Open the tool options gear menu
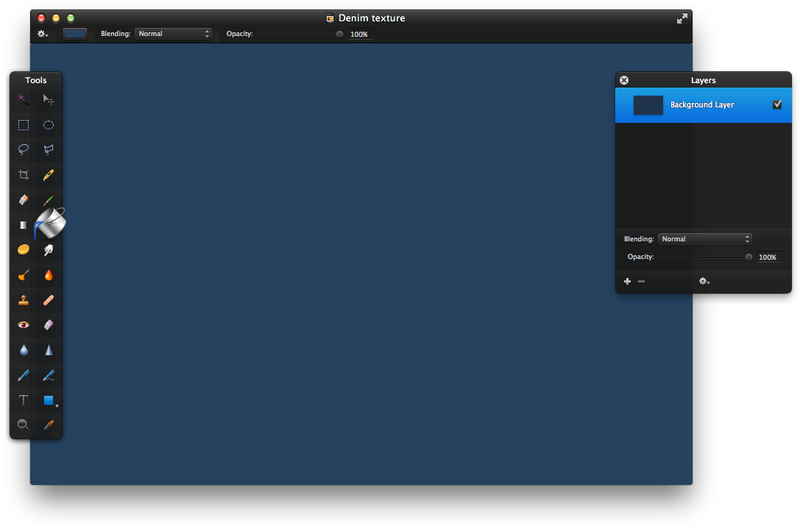Image resolution: width=800 pixels, height=532 pixels. pos(43,34)
